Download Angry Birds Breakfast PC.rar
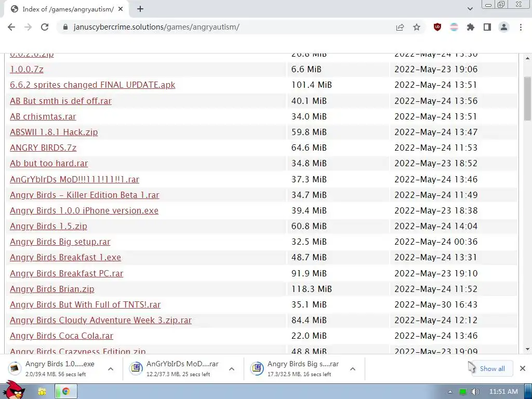 (66, 273)
